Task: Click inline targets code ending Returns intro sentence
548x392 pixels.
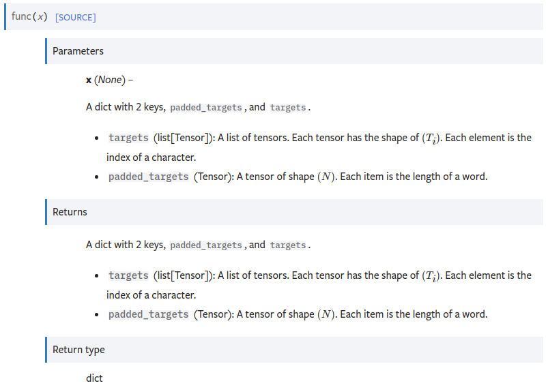Action: 288,245
